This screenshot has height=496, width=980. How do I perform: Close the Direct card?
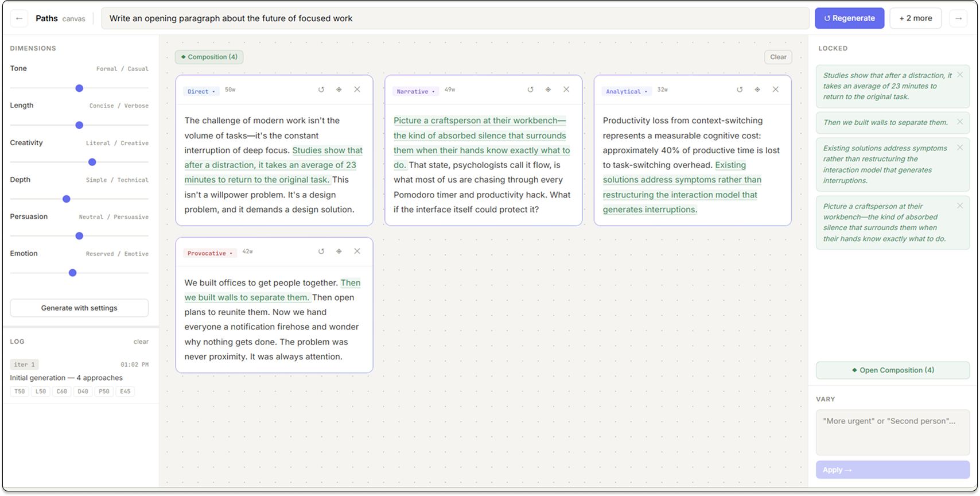pyautogui.click(x=357, y=90)
